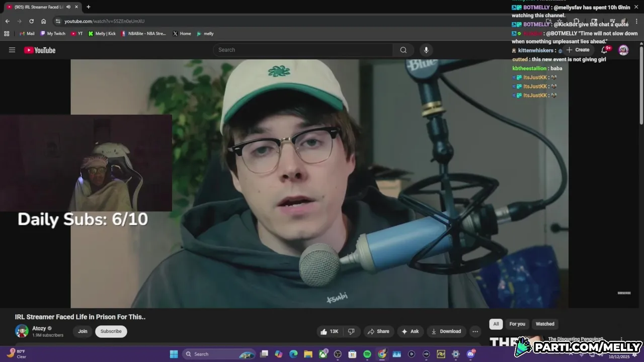Open the YouTube account avatar menu
644x362 pixels.
623,50
